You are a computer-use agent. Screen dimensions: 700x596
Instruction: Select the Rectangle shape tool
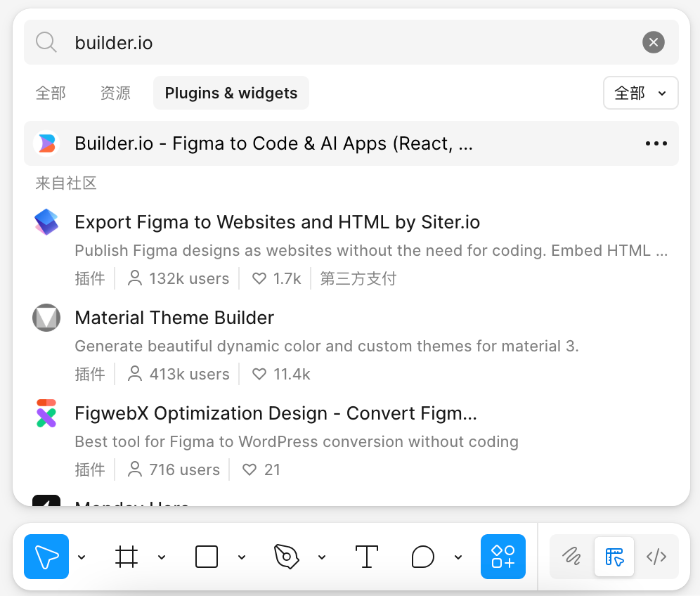[x=206, y=557]
